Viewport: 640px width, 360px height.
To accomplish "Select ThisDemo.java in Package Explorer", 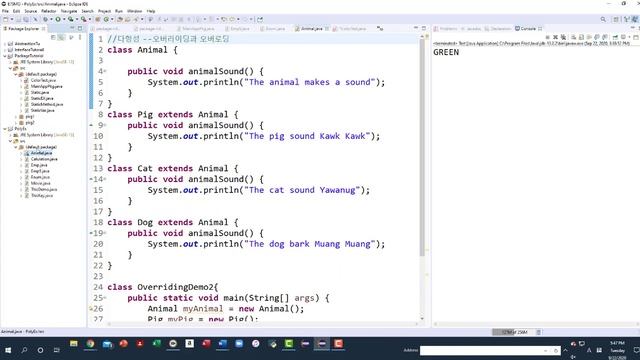I will [x=44, y=189].
